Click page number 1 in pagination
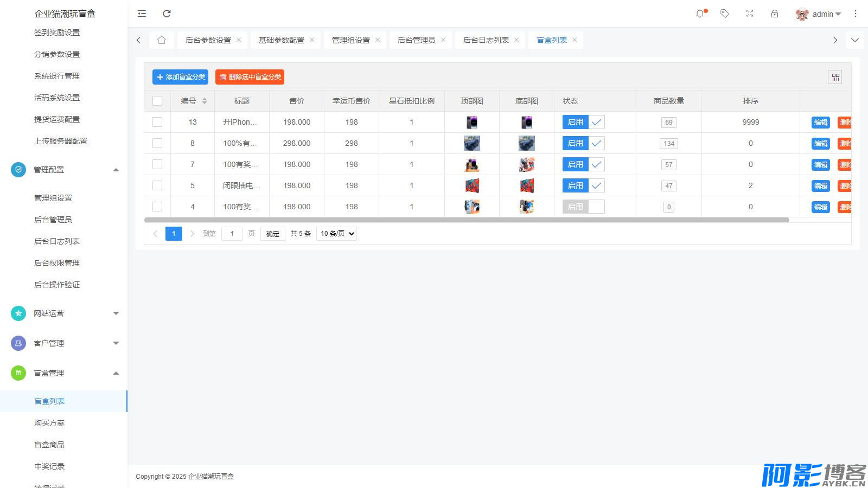Screen dimensions: 868x488 click(x=174, y=234)
